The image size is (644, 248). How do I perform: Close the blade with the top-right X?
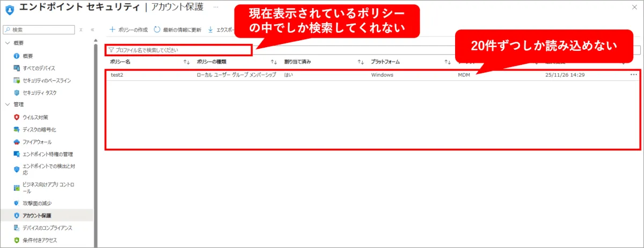pos(634,7)
